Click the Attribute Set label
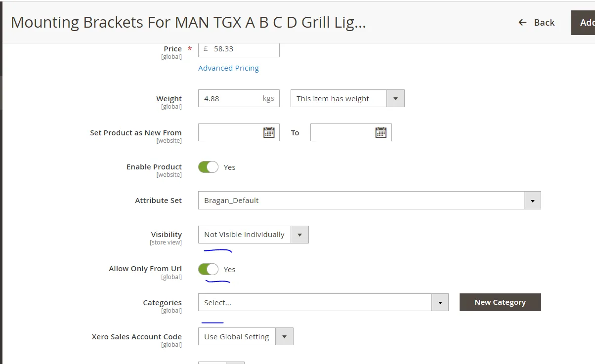The height and width of the screenshot is (364, 595). (159, 201)
